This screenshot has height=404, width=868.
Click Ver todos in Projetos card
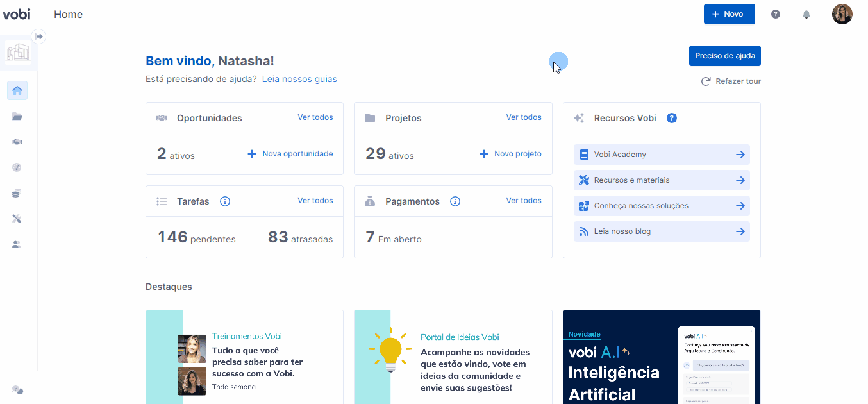coord(524,117)
